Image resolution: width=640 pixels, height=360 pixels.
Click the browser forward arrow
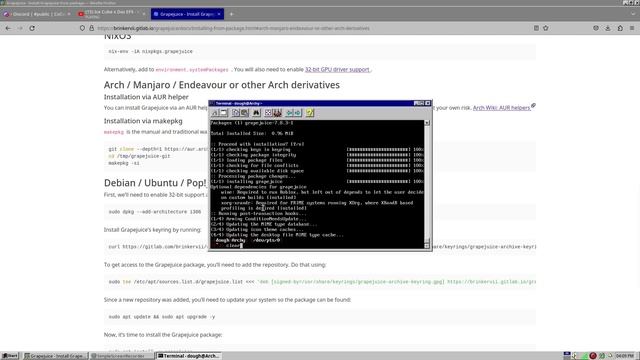coord(20,28)
